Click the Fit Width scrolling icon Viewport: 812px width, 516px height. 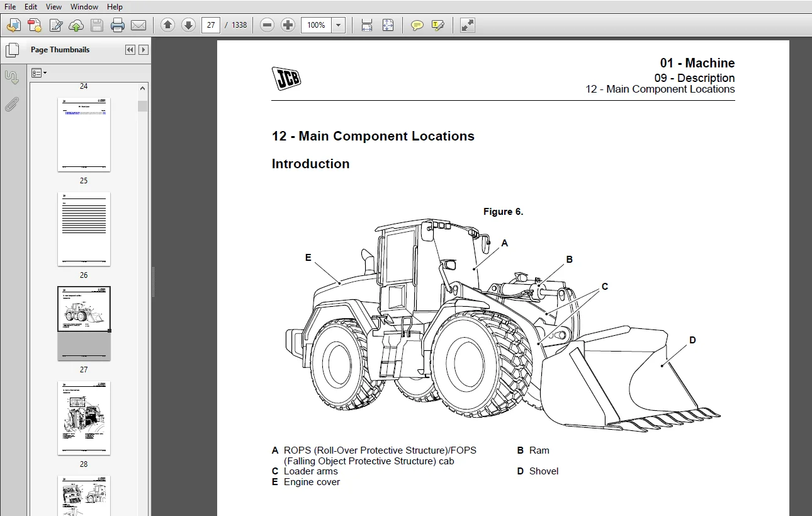click(x=367, y=25)
